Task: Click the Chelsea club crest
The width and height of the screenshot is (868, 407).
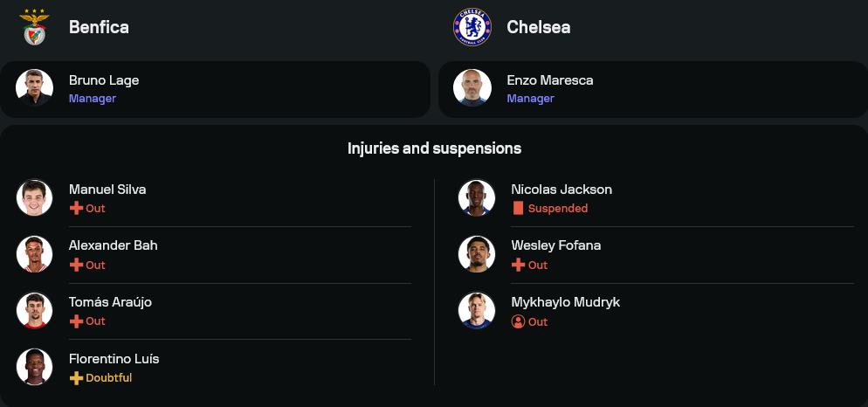Action: tap(472, 27)
